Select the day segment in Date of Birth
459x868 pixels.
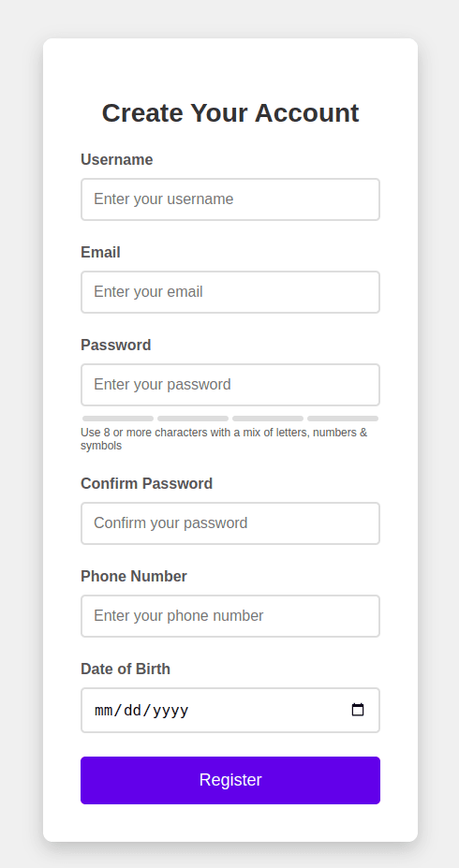[x=133, y=711]
